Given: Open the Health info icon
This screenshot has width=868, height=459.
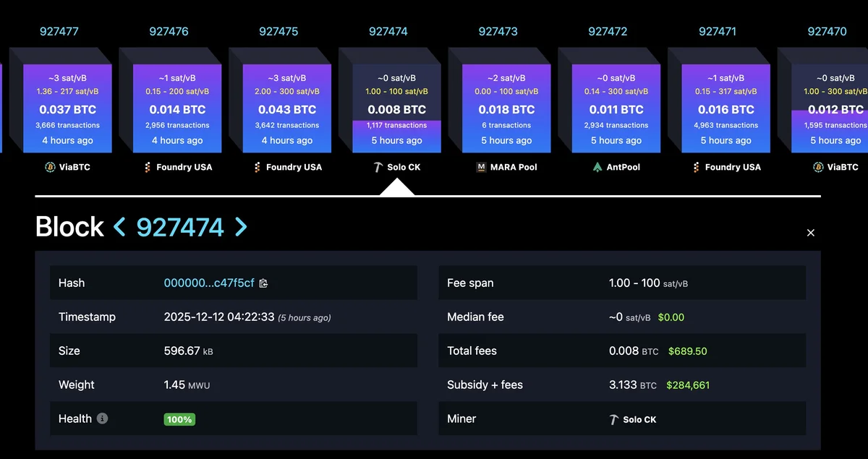Looking at the screenshot, I should click(102, 419).
